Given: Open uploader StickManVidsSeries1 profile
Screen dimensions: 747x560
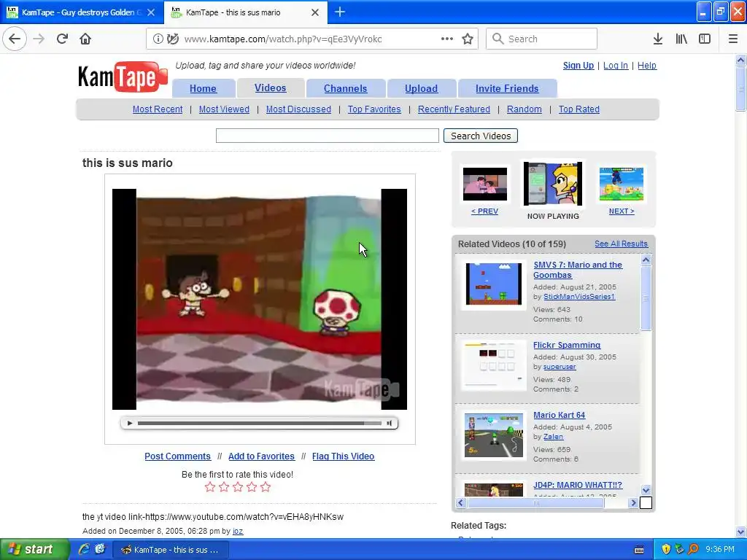Looking at the screenshot, I should point(579,297).
